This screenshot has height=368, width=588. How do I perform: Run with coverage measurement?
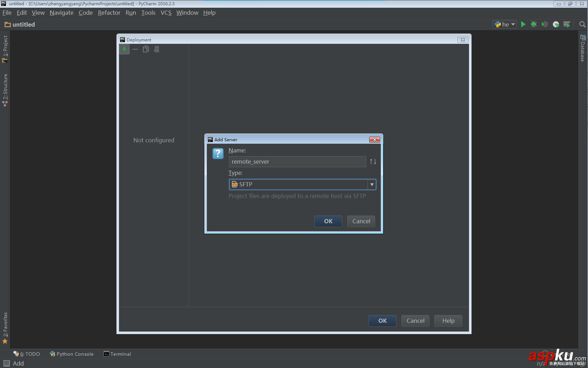click(545, 24)
